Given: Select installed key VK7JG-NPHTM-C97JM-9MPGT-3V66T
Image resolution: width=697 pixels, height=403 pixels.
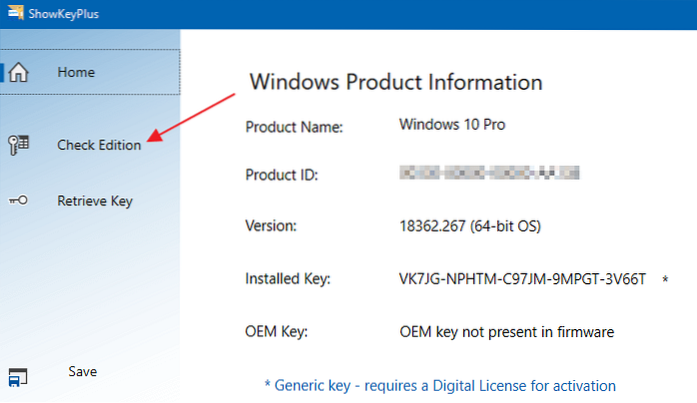Looking at the screenshot, I should pos(522,279).
